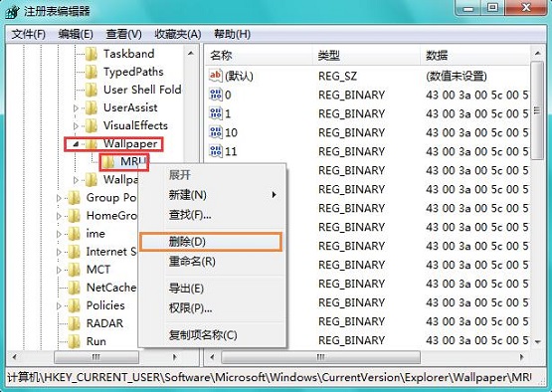Sort by the 名称 column header
The height and width of the screenshot is (392, 552).
259,56
